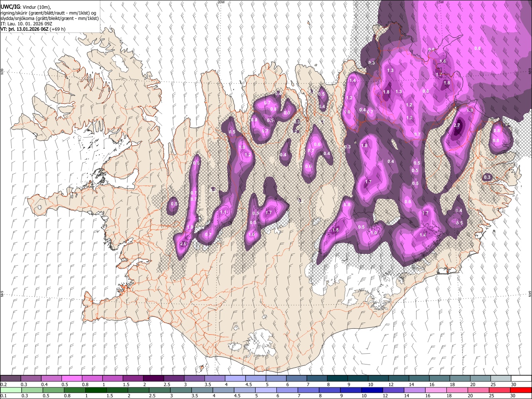Select pale grey snow swatch between 25 and 30
Screen dimensions: 532x399
coord(500,378)
